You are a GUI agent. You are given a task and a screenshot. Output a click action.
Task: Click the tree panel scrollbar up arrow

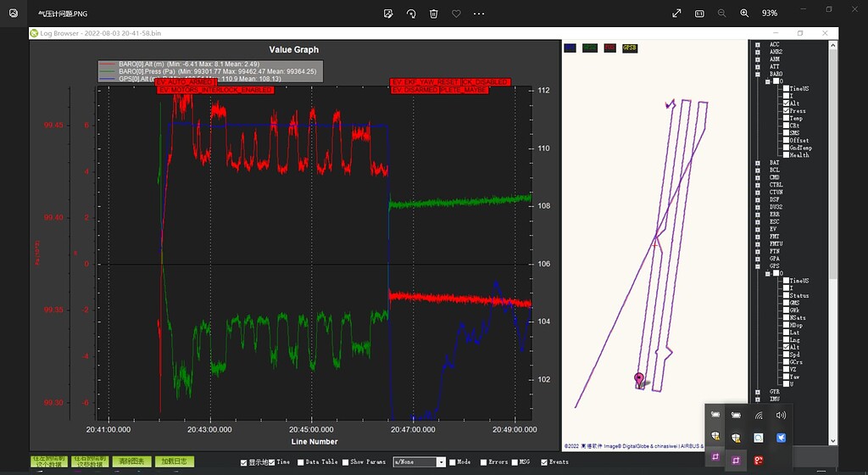click(x=832, y=46)
